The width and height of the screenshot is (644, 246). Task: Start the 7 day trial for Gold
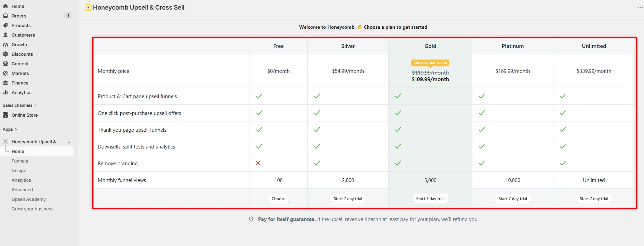(430, 199)
